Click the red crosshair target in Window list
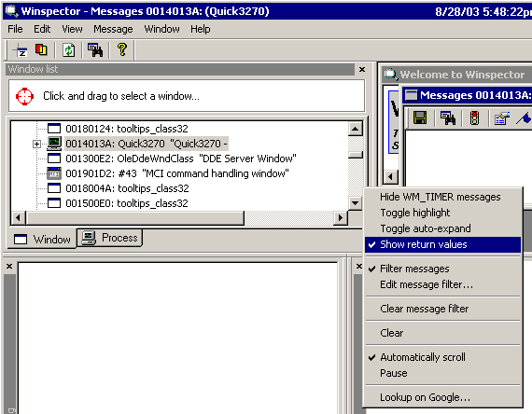This screenshot has height=414, width=532. coord(25,96)
